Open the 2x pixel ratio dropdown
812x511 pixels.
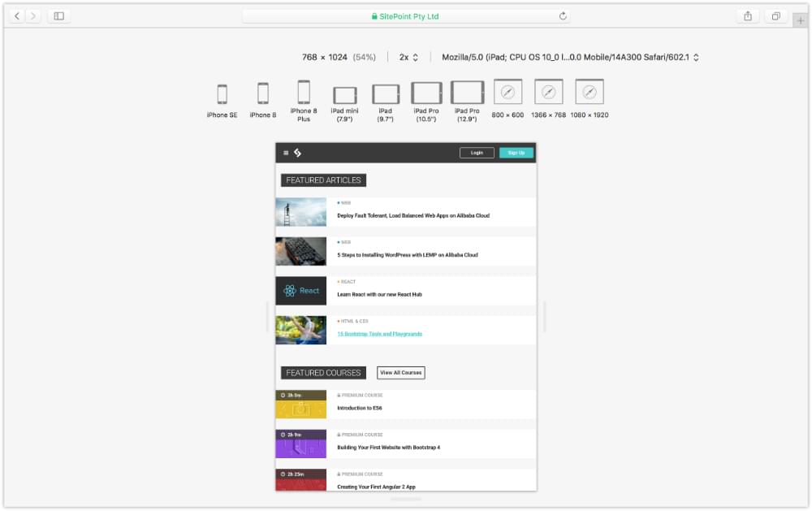(408, 57)
